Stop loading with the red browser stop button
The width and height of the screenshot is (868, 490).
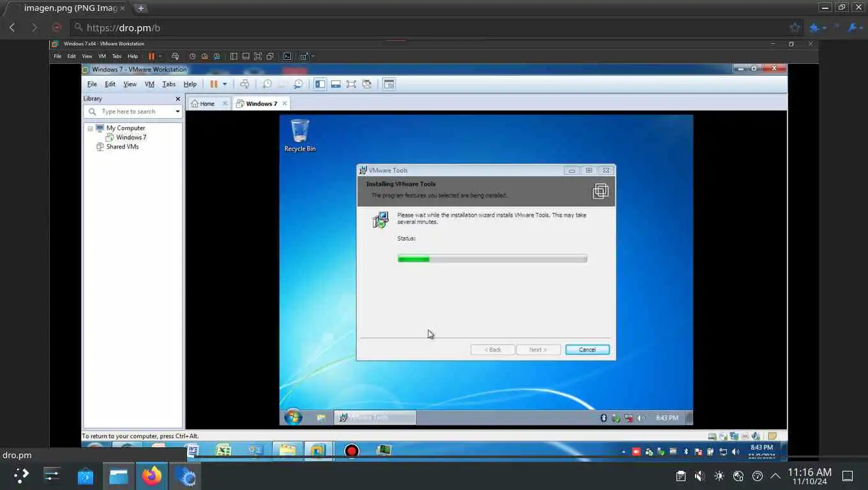[56, 27]
